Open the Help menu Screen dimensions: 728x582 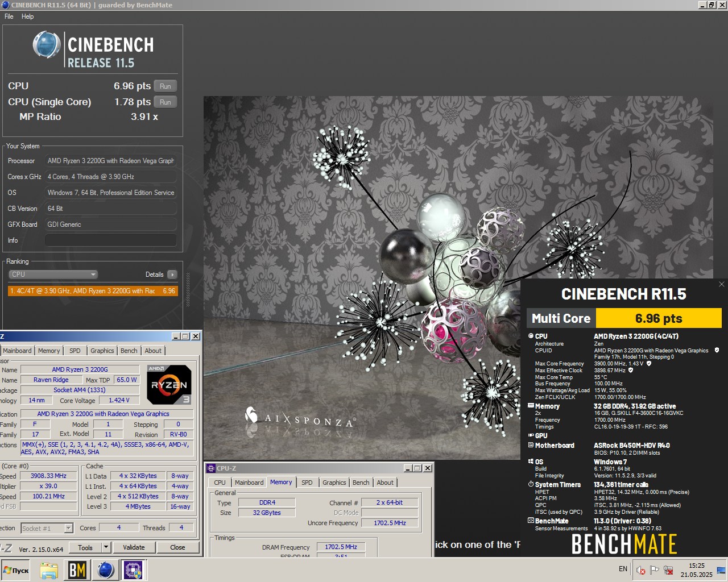[28, 16]
